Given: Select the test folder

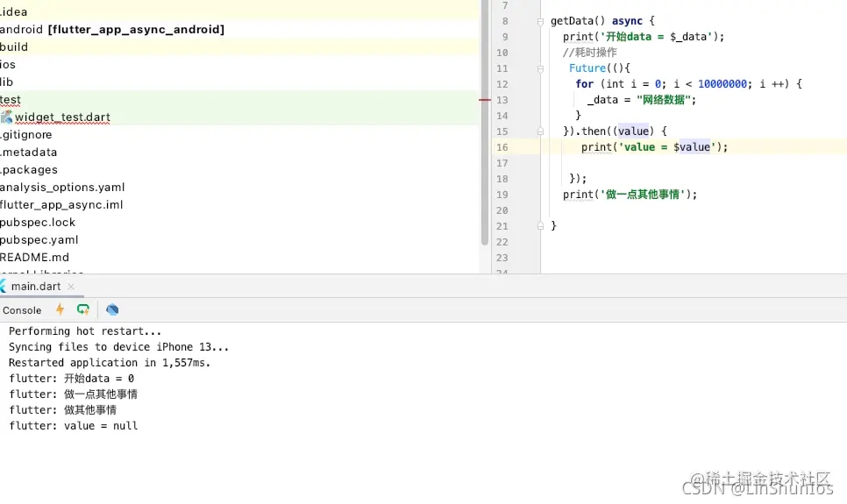Looking at the screenshot, I should (11, 100).
